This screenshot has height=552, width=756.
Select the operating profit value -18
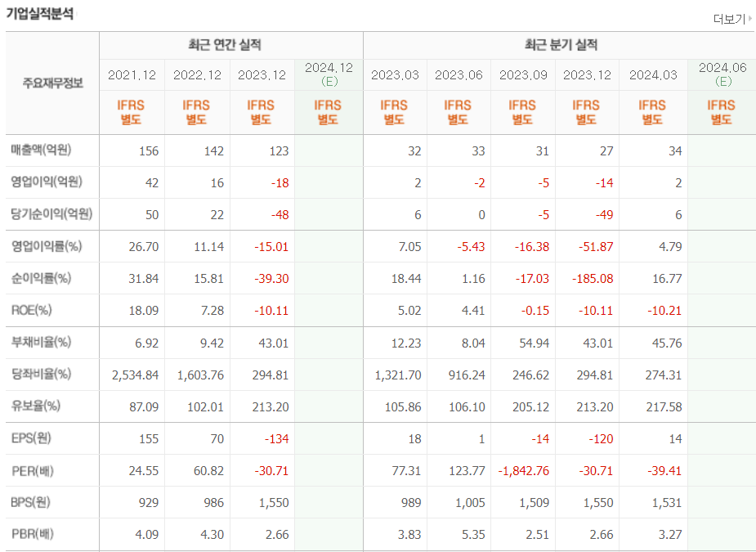coord(280,183)
